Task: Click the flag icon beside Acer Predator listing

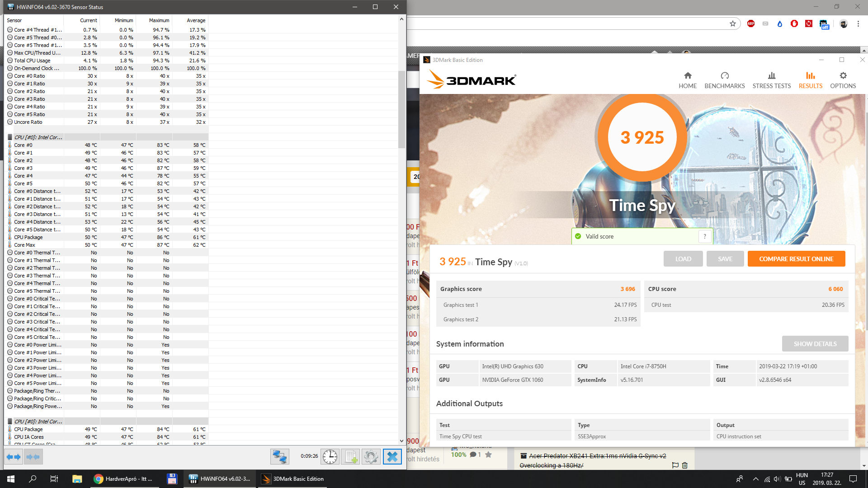Action: click(675, 465)
